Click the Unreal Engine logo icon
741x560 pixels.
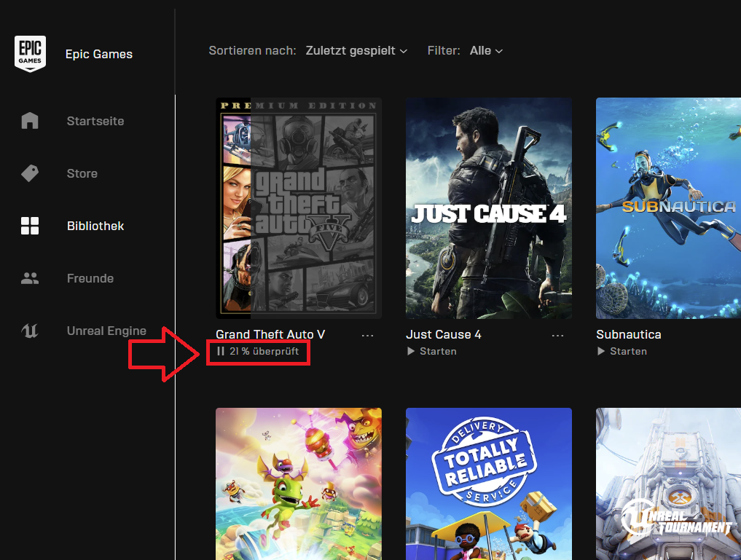click(x=30, y=331)
